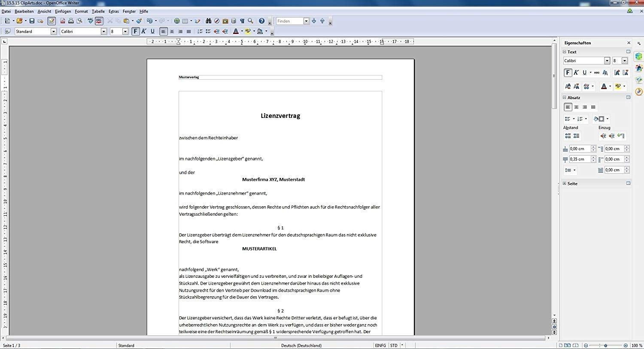
Task: Toggle AutoSpellcheck in the toolbar
Action: click(x=99, y=21)
